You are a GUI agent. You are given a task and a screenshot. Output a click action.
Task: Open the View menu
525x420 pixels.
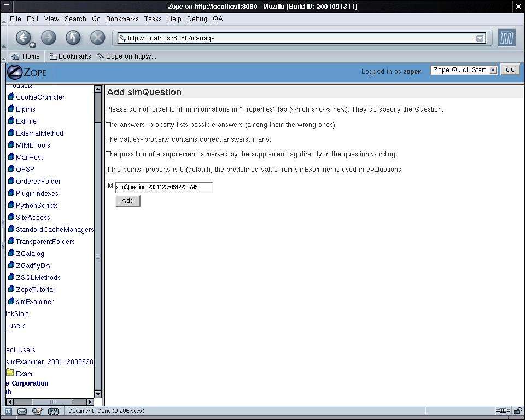pyautogui.click(x=51, y=19)
